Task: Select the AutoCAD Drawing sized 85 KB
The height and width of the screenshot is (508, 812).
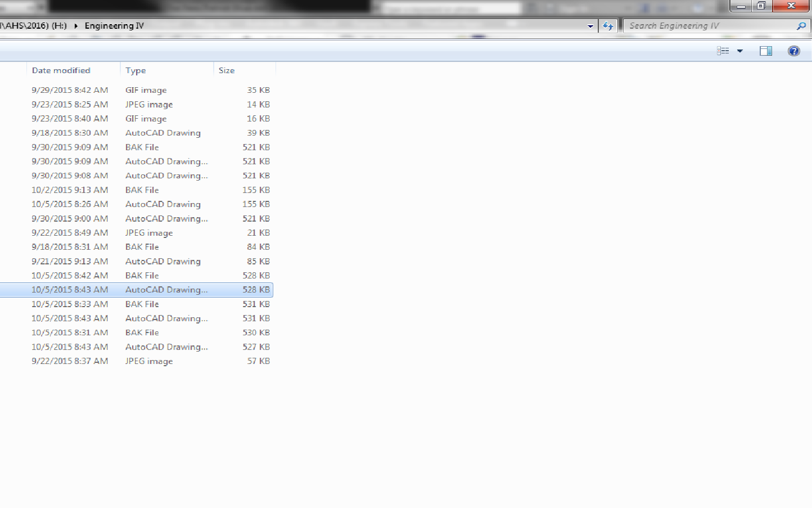Action: [136, 261]
